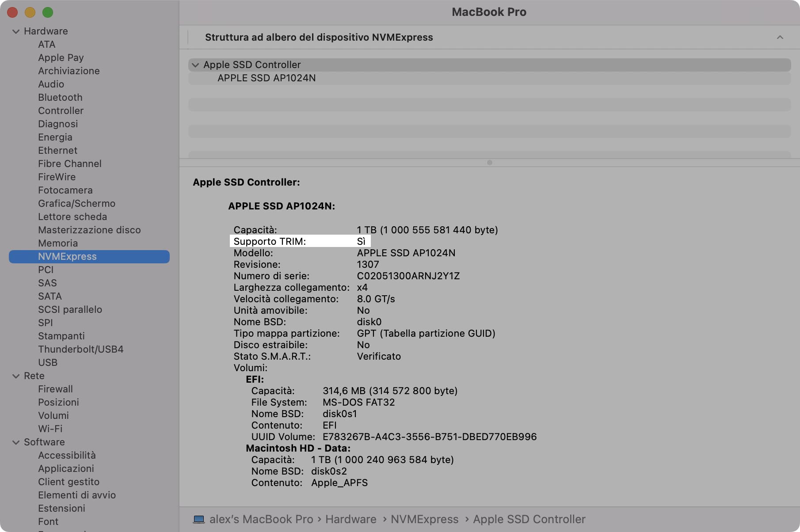Open Estensioni under Software
The height and width of the screenshot is (532, 800).
coord(61,509)
